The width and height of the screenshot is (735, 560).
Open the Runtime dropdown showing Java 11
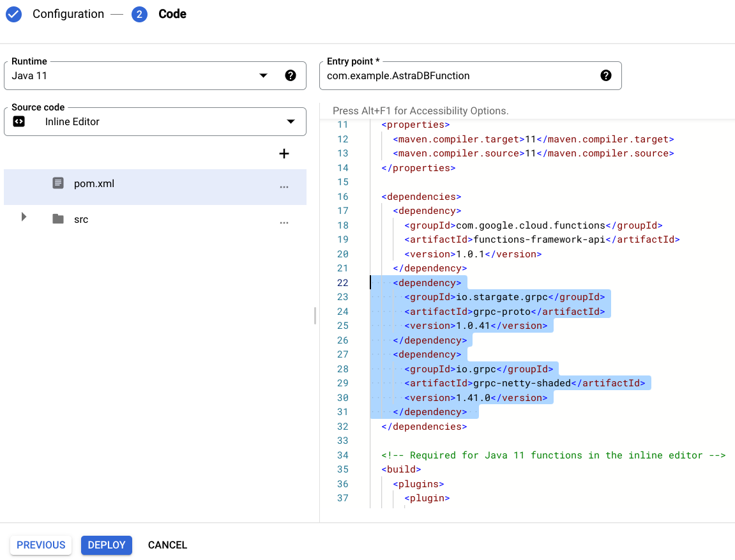coord(155,75)
